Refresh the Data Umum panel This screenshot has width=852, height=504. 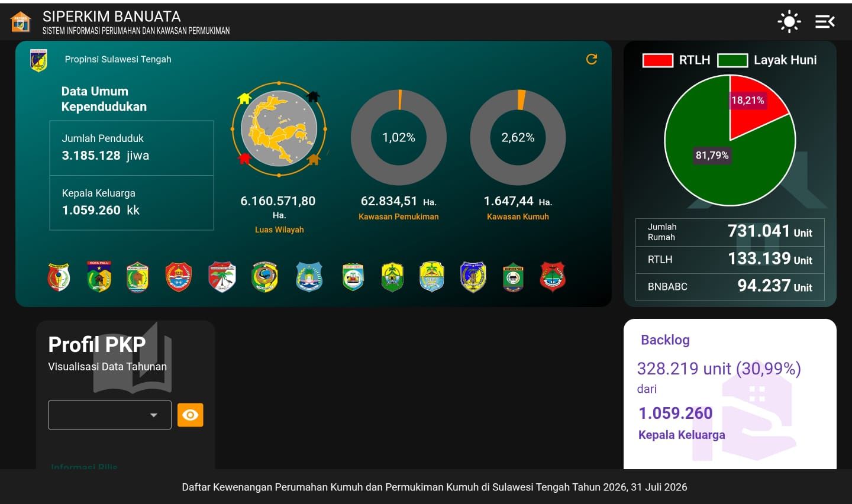click(x=592, y=59)
